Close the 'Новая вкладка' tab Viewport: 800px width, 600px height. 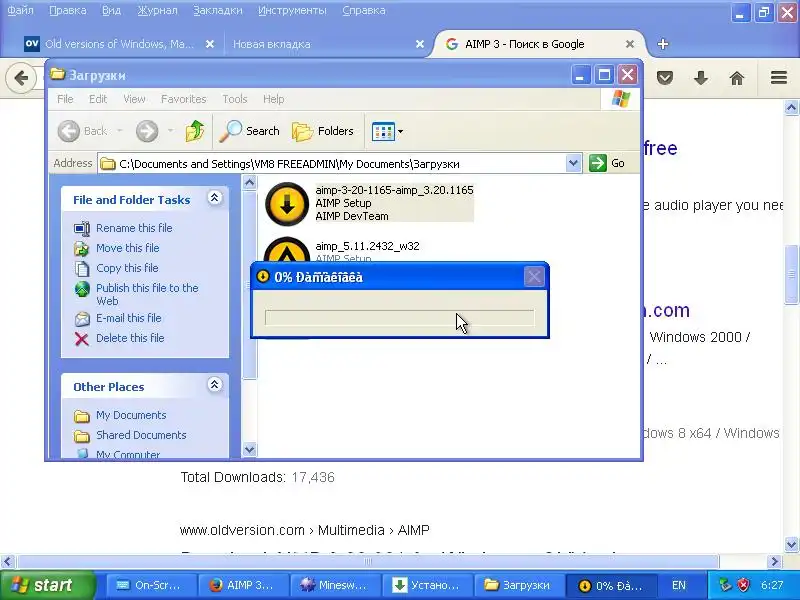[x=419, y=44]
